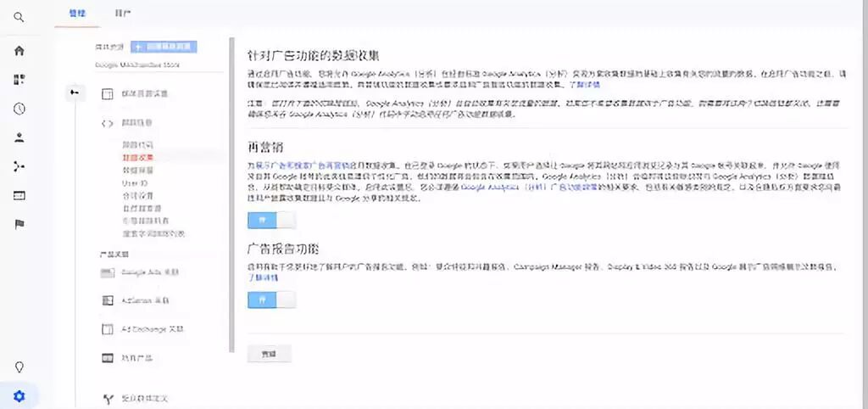This screenshot has height=409, width=868.
Task: Open Acquisition reports branching-arrows icon
Action: coord(19,167)
